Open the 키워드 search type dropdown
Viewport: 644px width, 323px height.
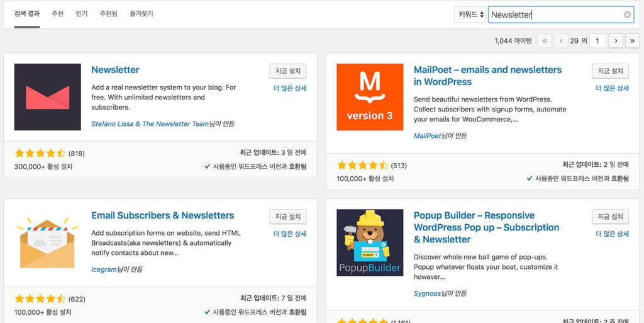[470, 14]
